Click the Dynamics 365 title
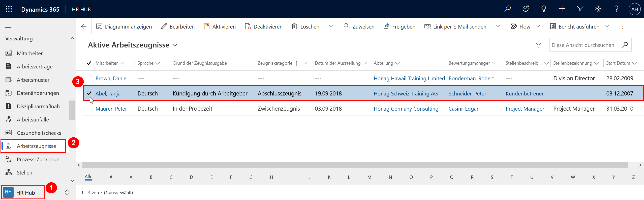 coord(40,9)
